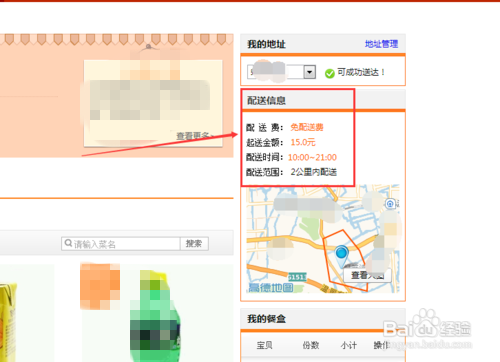Expand the address dropdown arrow
Image resolution: width=500 pixels, height=362 pixels.
310,72
